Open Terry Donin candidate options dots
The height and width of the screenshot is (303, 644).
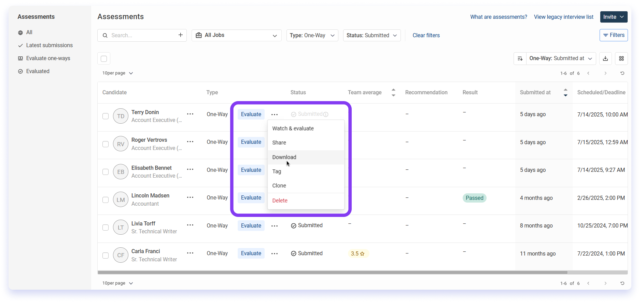pyautogui.click(x=190, y=114)
